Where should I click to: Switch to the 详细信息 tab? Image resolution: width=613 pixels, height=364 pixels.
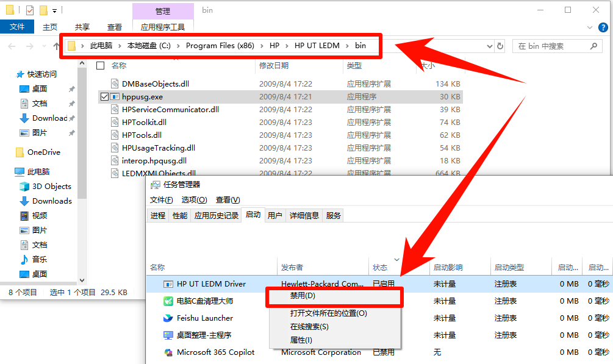(x=304, y=215)
